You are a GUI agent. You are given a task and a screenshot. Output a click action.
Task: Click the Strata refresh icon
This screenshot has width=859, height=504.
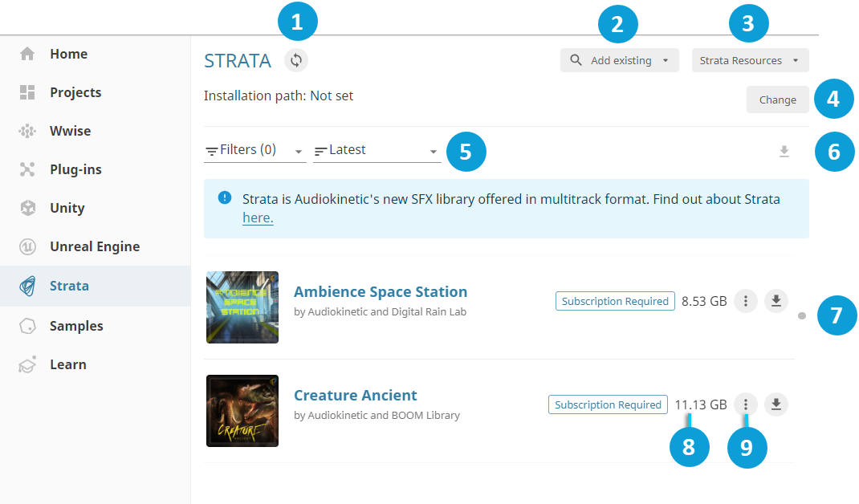pyautogui.click(x=295, y=60)
